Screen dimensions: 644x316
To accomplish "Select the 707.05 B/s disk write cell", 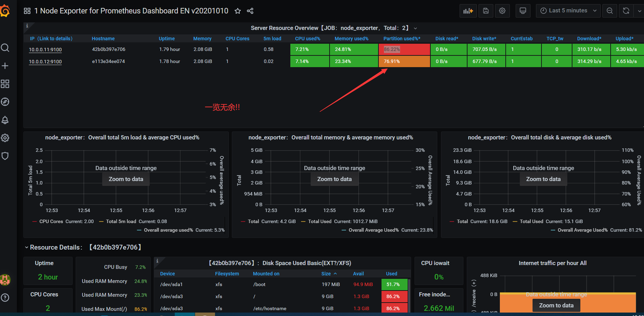I will click(486, 49).
